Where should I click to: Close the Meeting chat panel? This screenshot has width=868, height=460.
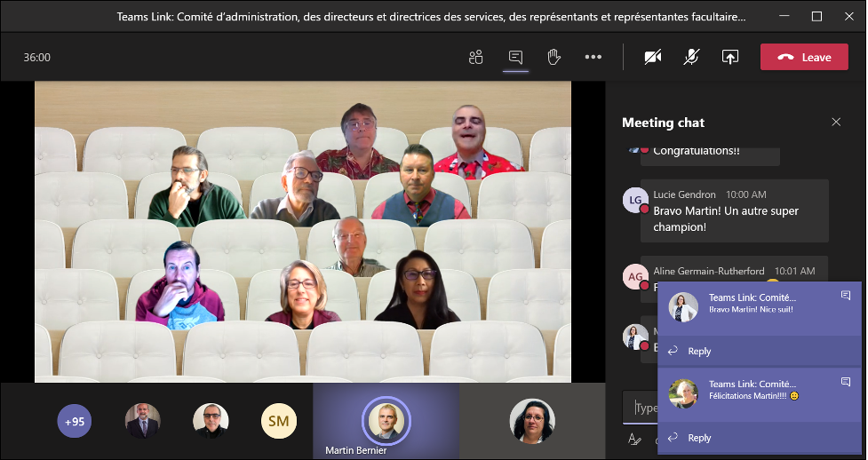(x=836, y=123)
